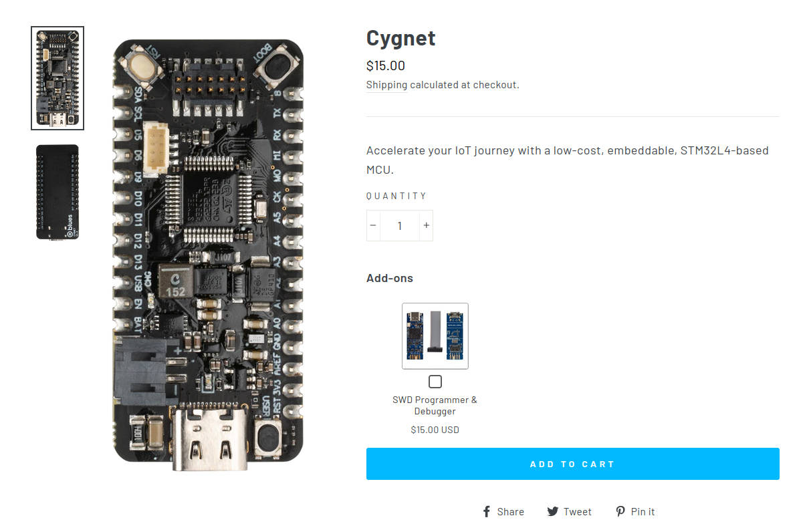Screen dimensions: 809x532
Task: Click the Pinterest Pin it icon
Action: (x=620, y=511)
